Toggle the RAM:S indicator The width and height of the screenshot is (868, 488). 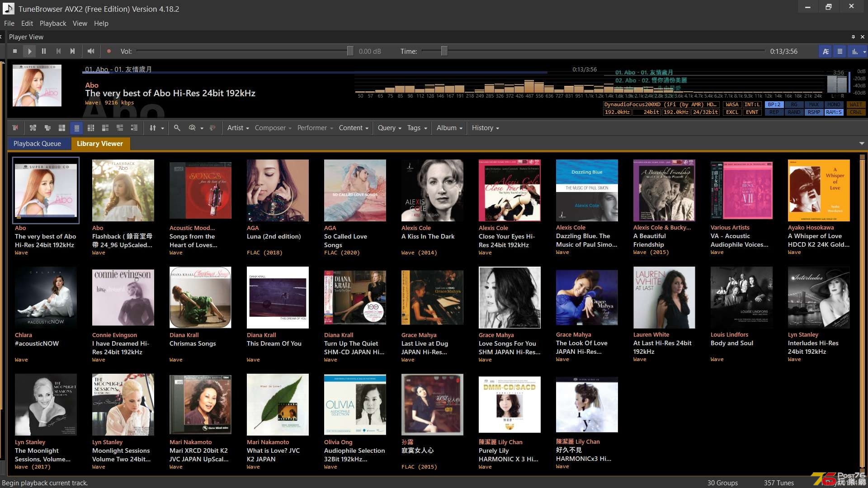click(834, 112)
